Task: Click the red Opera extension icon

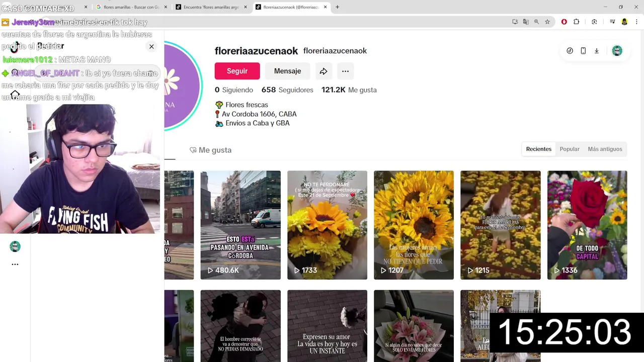Action: pos(564,22)
